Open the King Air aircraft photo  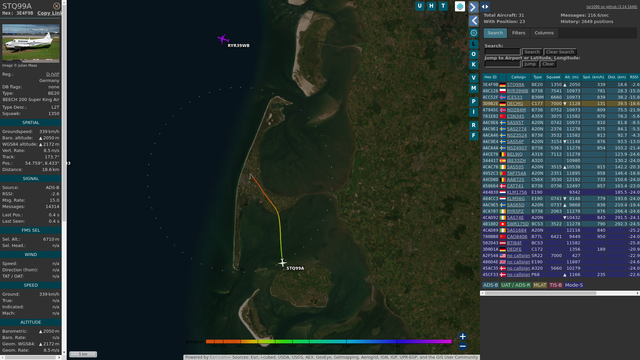point(31,43)
